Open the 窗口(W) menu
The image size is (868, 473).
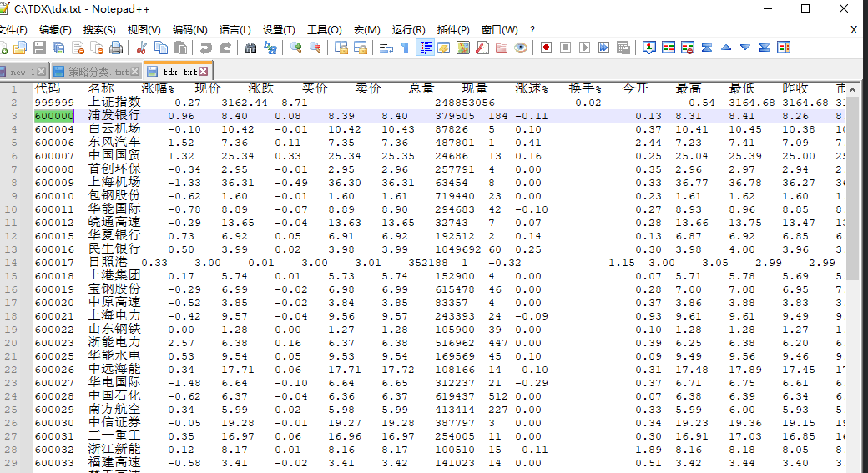(x=500, y=30)
